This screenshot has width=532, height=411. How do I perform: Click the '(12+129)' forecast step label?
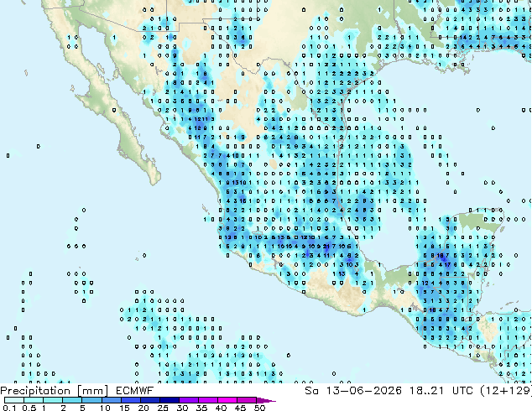click(x=506, y=391)
